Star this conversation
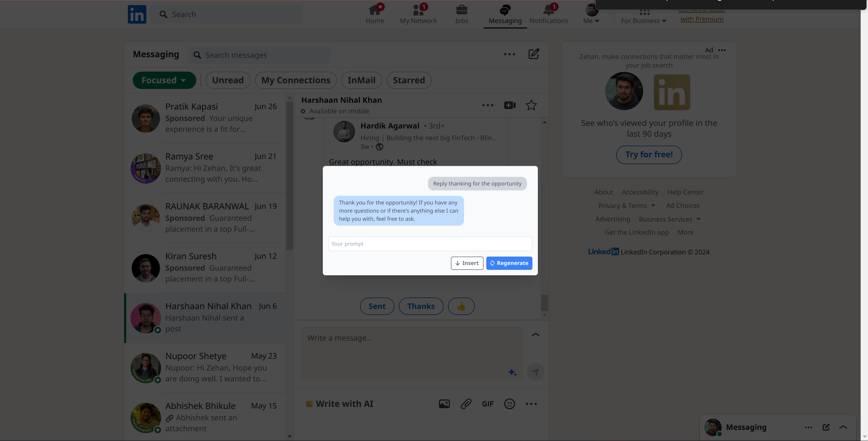Viewport: 868px width, 441px height. [x=531, y=106]
